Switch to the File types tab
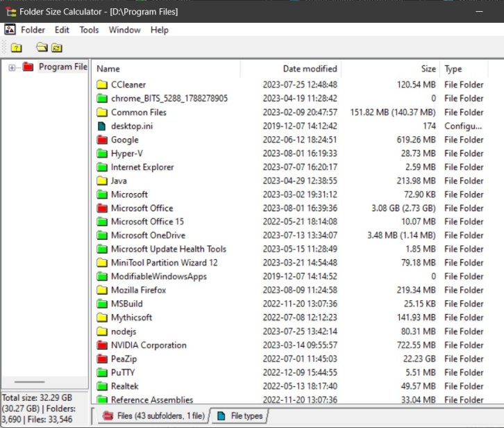This screenshot has width=504, height=428. tap(240, 415)
